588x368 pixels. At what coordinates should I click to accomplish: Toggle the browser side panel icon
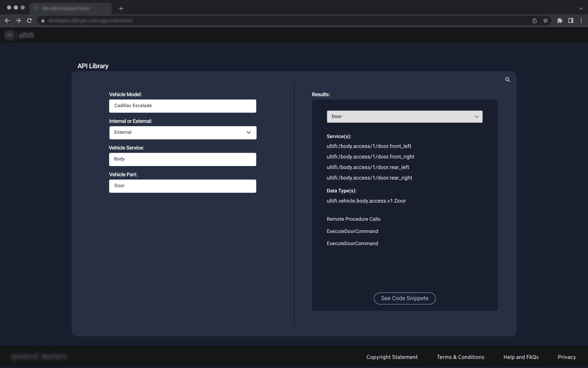coord(571,21)
